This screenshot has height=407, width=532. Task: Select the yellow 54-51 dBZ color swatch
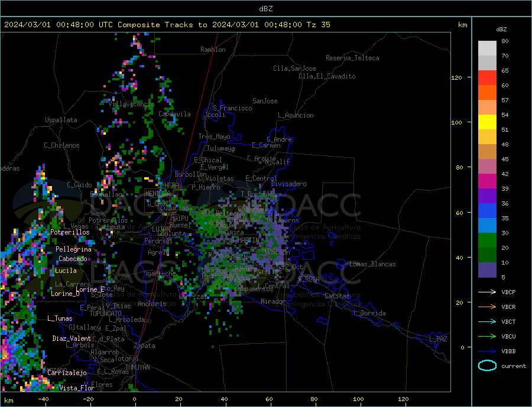click(x=487, y=122)
